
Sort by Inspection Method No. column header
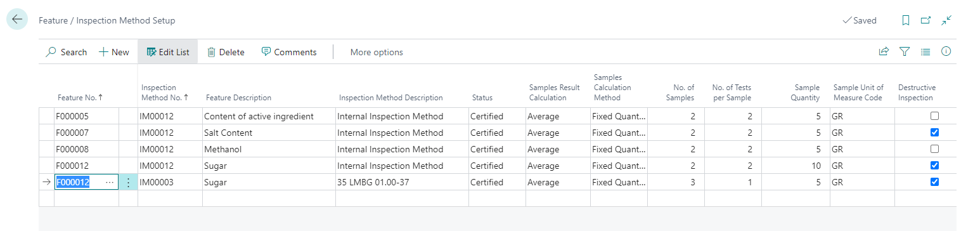point(165,93)
